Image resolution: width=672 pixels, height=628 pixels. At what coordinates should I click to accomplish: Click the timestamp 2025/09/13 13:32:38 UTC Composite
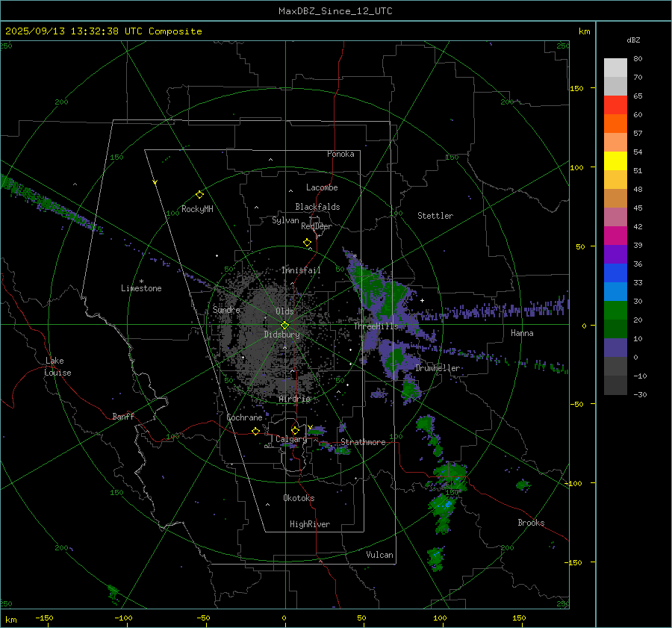coord(103,31)
